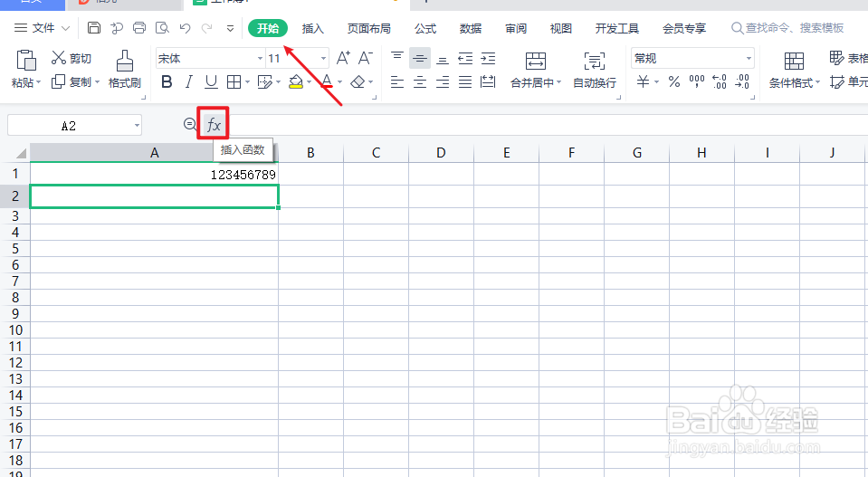Click the distributed alignment icon
The height and width of the screenshot is (477, 868).
[x=488, y=81]
